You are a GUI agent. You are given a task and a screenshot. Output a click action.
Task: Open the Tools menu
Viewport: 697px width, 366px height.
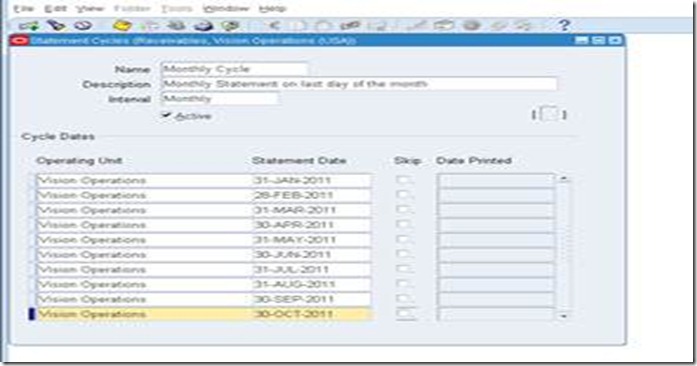click(176, 8)
